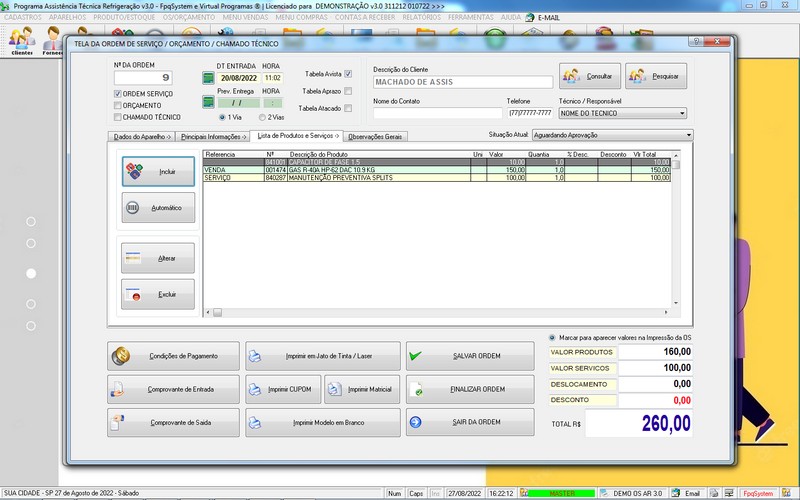Viewport: 800px width, 500px height.
Task: Click SALVAR ORDEM button
Action: point(470,356)
